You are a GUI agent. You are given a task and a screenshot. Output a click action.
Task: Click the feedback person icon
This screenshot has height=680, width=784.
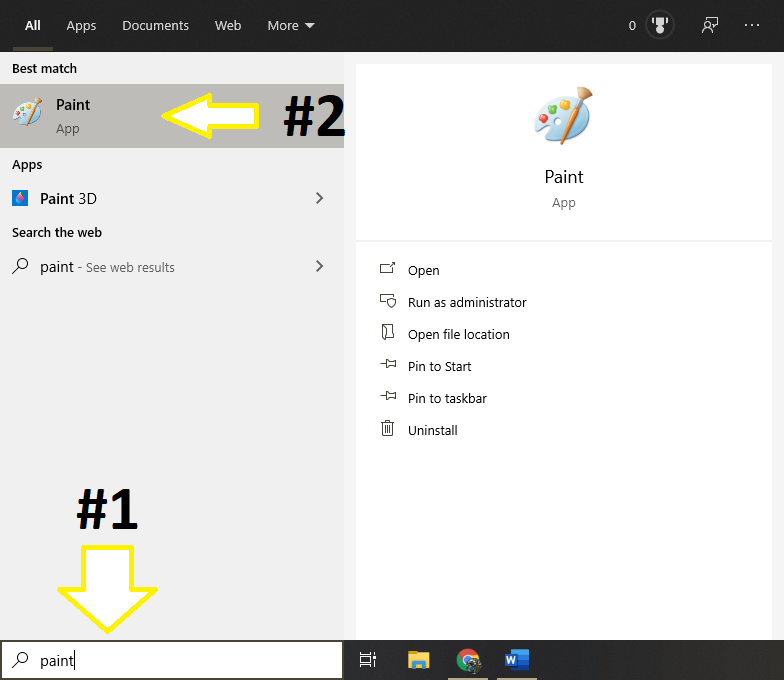tap(710, 25)
